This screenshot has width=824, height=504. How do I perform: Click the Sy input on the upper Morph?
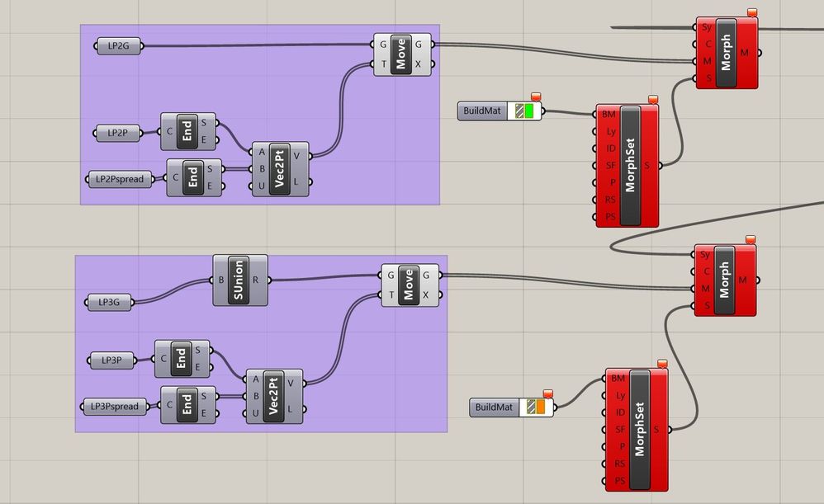click(x=706, y=26)
